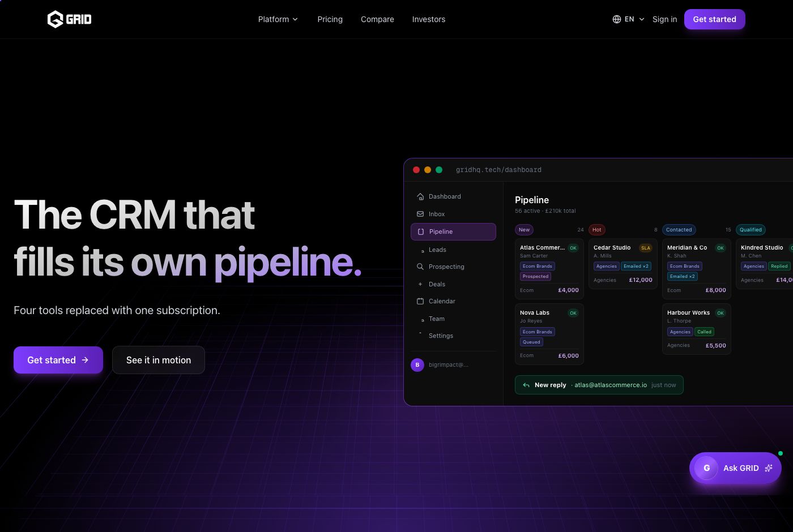793x532 pixels.
Task: Click hero Get started button with arrow
Action: [58, 360]
